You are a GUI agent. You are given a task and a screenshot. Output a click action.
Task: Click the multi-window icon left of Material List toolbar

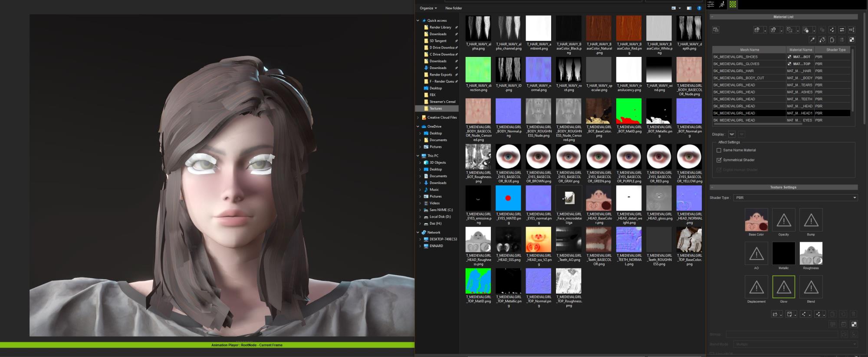pyautogui.click(x=716, y=30)
